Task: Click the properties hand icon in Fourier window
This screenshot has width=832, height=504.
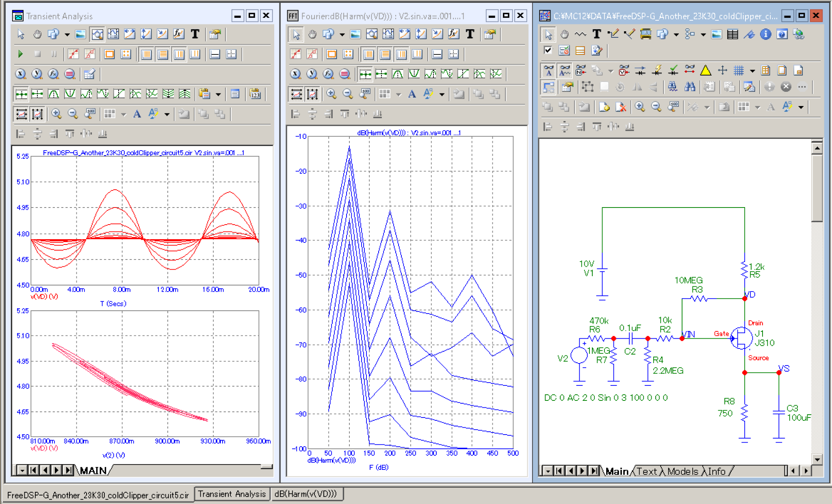Action: tap(490, 35)
